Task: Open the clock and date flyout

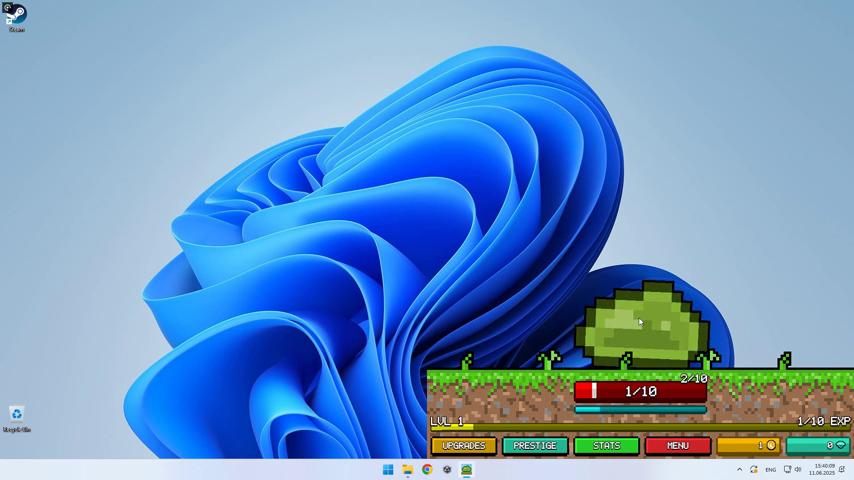Action: (x=823, y=470)
